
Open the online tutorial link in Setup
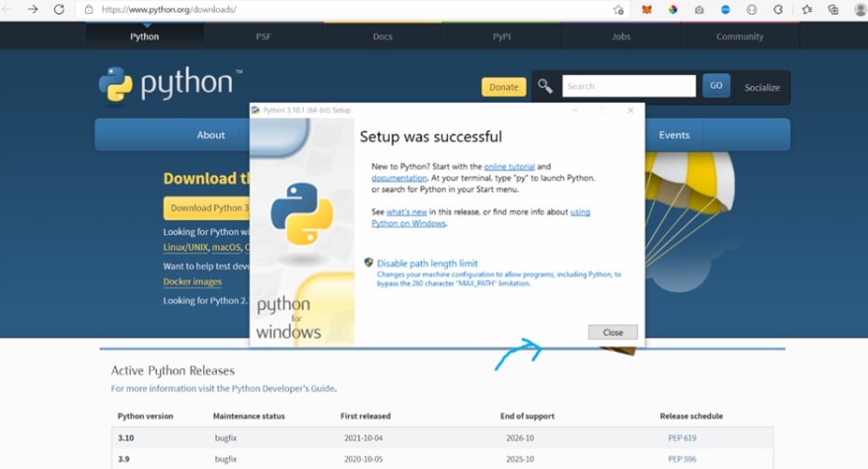point(509,166)
